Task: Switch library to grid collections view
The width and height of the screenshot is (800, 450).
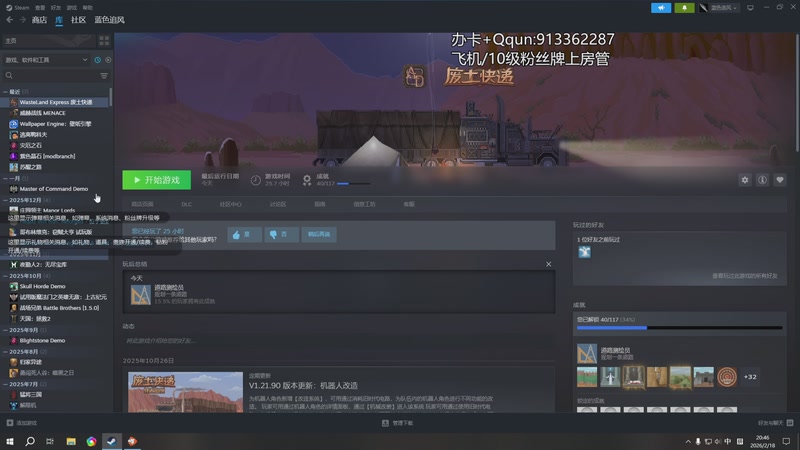Action: click(104, 40)
